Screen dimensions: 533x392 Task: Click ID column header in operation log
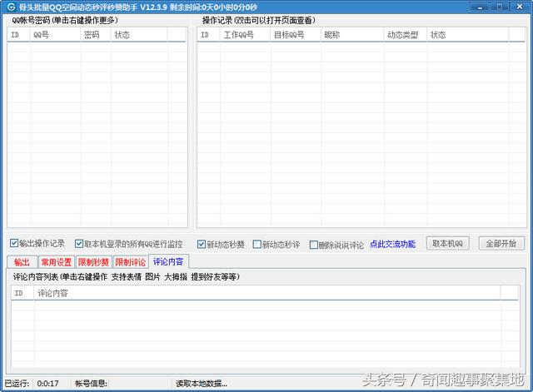(x=209, y=35)
